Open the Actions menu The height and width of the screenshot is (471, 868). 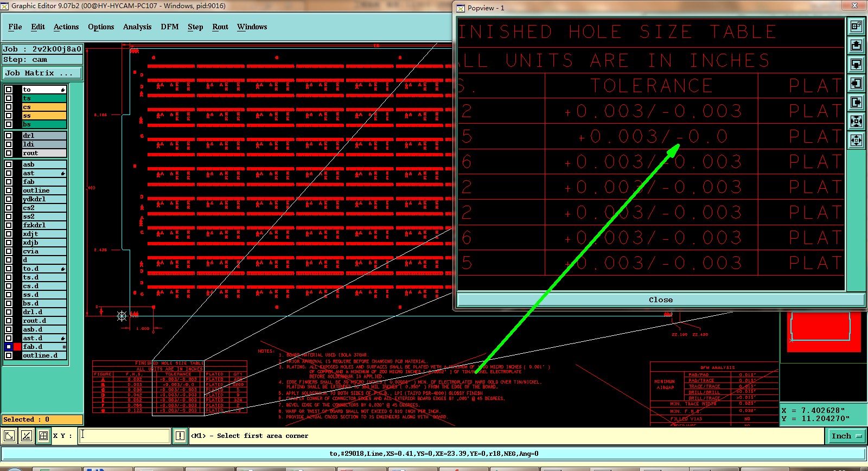click(66, 27)
